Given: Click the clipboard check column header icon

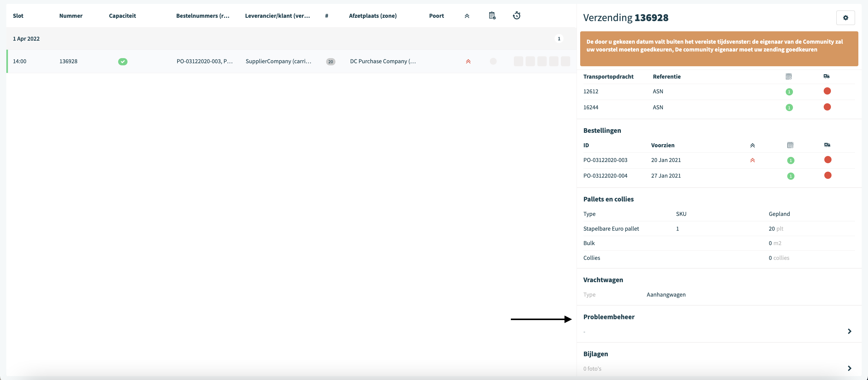Looking at the screenshot, I should [x=492, y=15].
